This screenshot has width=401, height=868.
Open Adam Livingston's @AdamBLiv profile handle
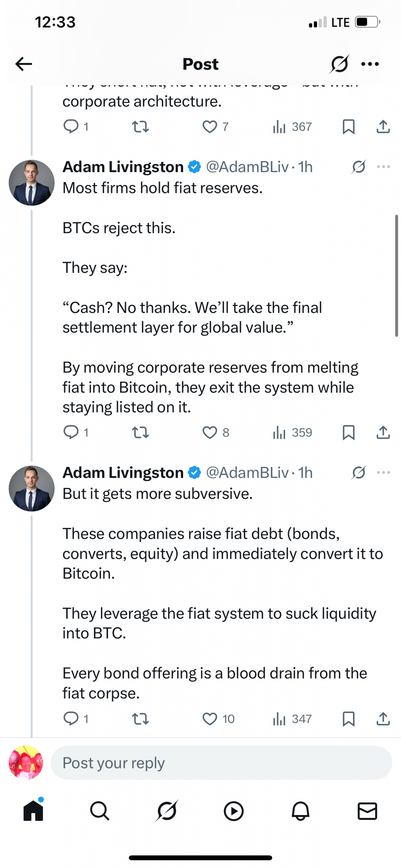tap(247, 167)
